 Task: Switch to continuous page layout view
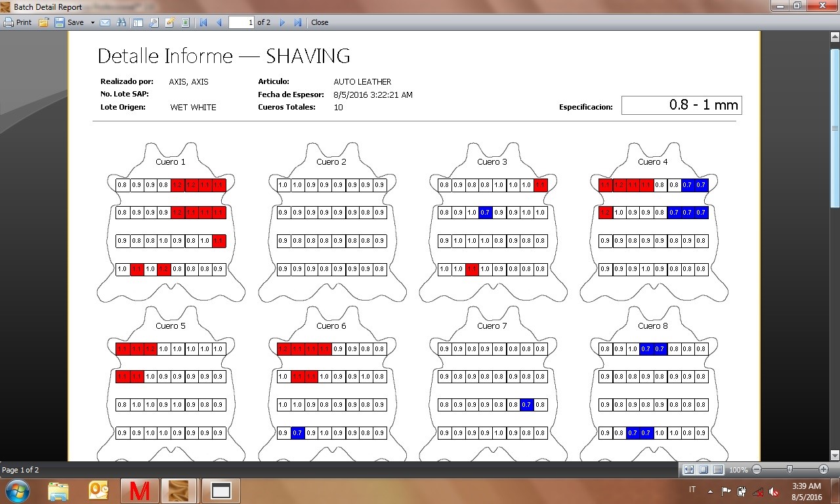[x=718, y=470]
